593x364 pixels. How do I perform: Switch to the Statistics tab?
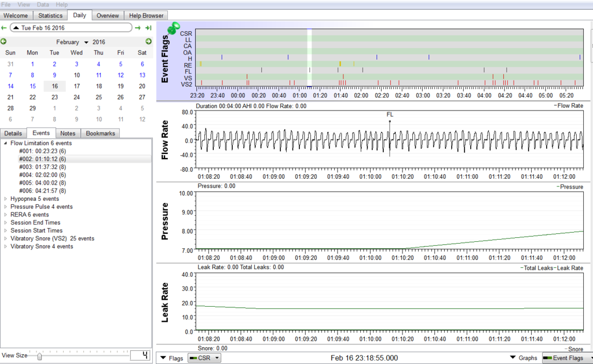(x=50, y=16)
